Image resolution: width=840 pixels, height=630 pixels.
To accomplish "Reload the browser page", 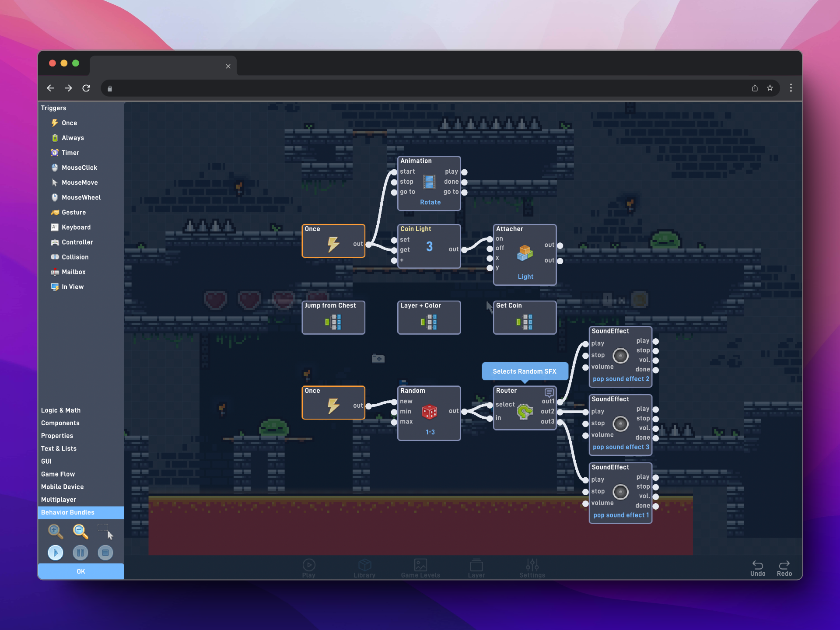I will coord(86,88).
